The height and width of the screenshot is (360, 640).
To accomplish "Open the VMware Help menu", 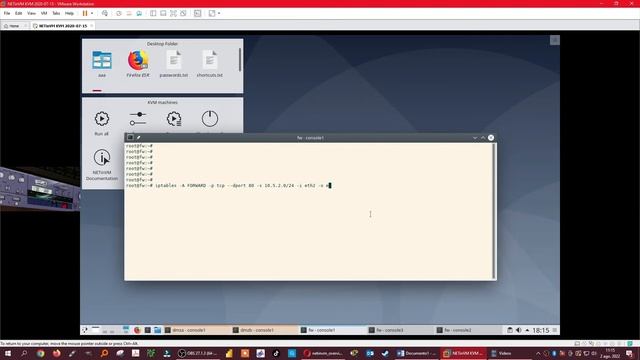I will [x=69, y=13].
